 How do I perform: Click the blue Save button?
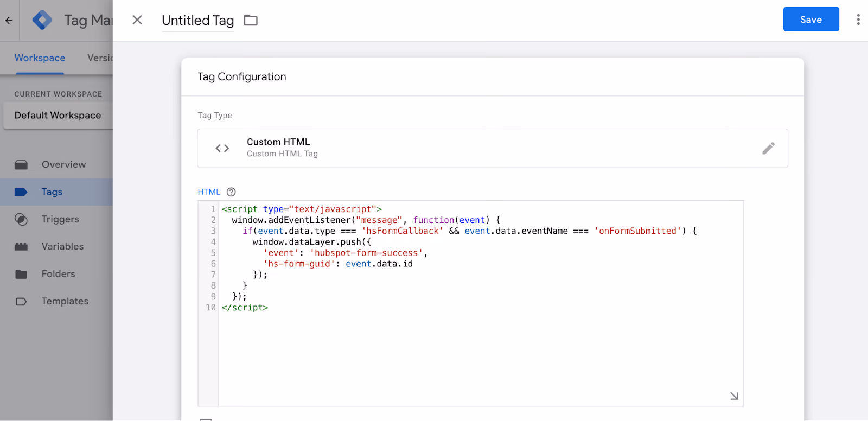[811, 20]
